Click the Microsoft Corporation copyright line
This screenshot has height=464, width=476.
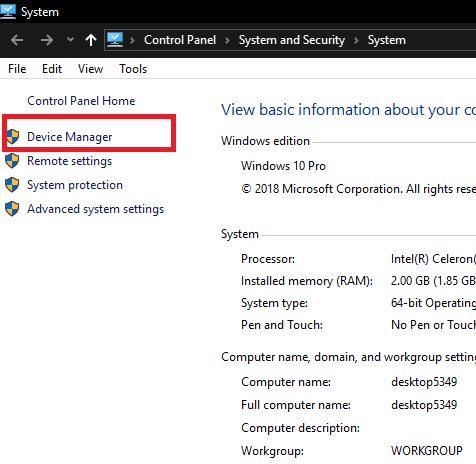pos(358,189)
